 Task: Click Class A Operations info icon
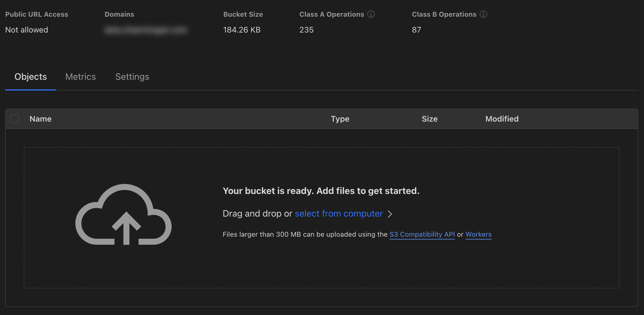tap(371, 14)
